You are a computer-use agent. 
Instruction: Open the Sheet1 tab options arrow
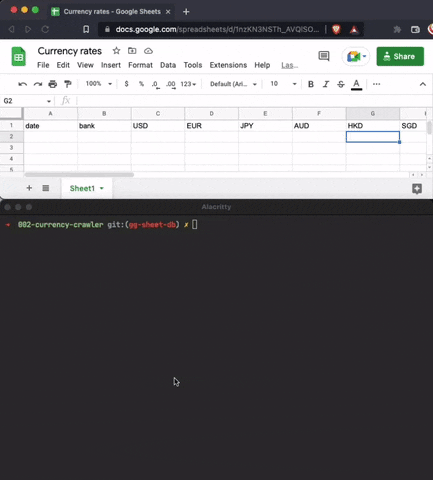click(102, 188)
